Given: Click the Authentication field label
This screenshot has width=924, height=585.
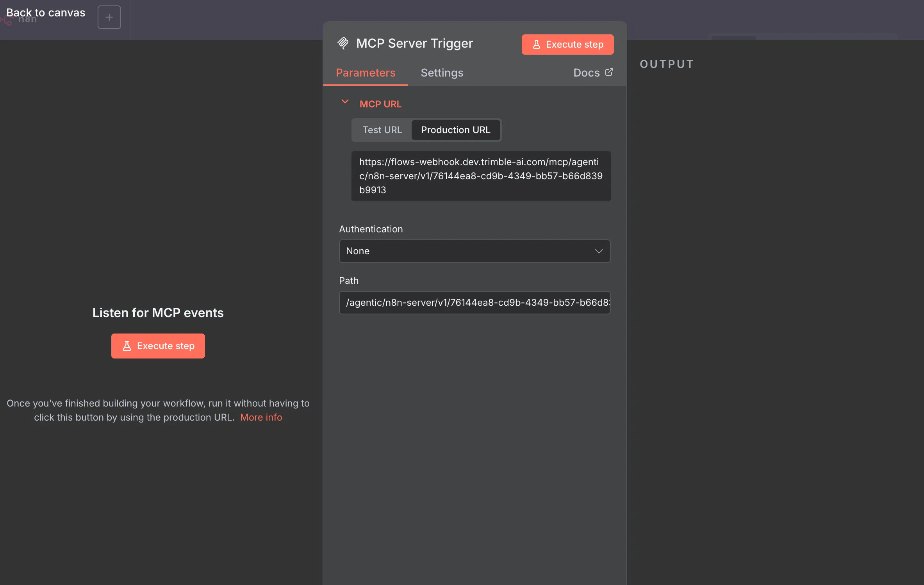Looking at the screenshot, I should [371, 229].
